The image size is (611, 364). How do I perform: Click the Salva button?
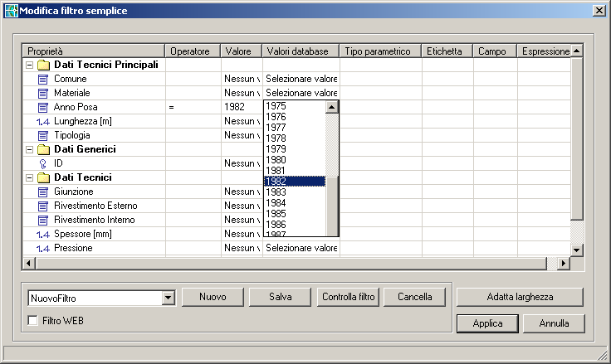coord(281,297)
